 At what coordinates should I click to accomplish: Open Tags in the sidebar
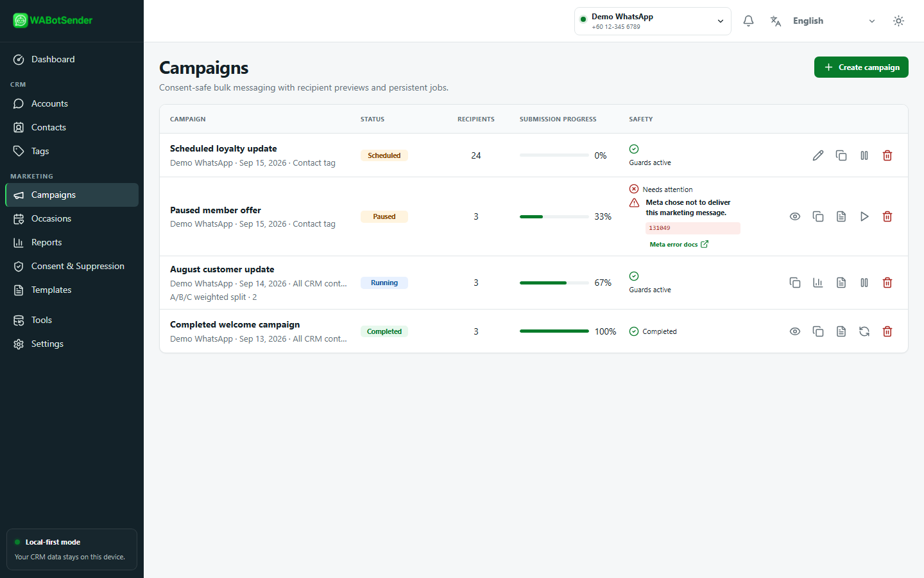pyautogui.click(x=72, y=151)
